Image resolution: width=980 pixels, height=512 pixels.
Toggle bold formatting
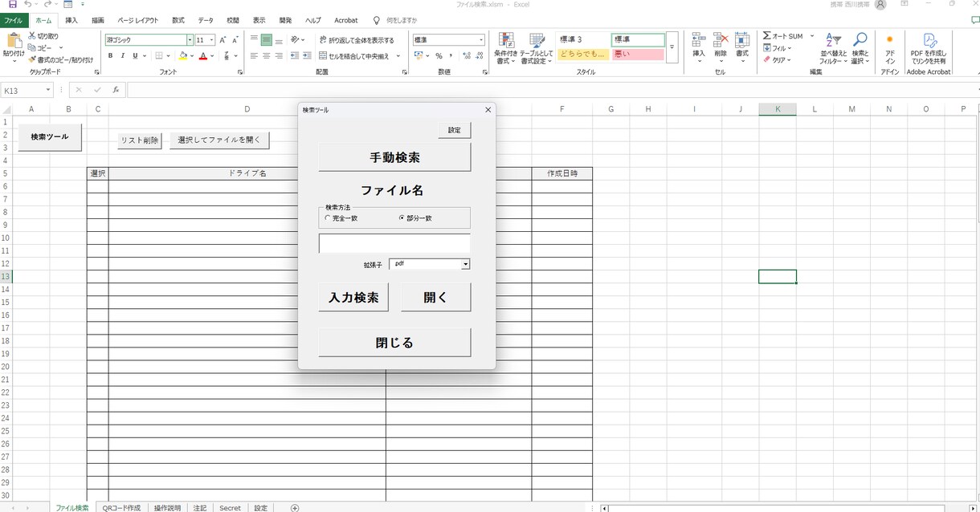pyautogui.click(x=111, y=56)
